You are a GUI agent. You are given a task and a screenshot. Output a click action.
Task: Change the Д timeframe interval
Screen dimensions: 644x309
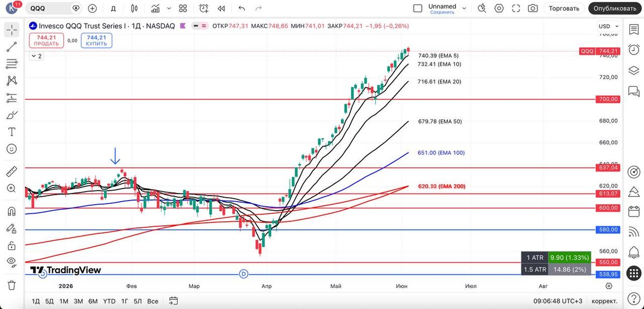click(x=113, y=8)
